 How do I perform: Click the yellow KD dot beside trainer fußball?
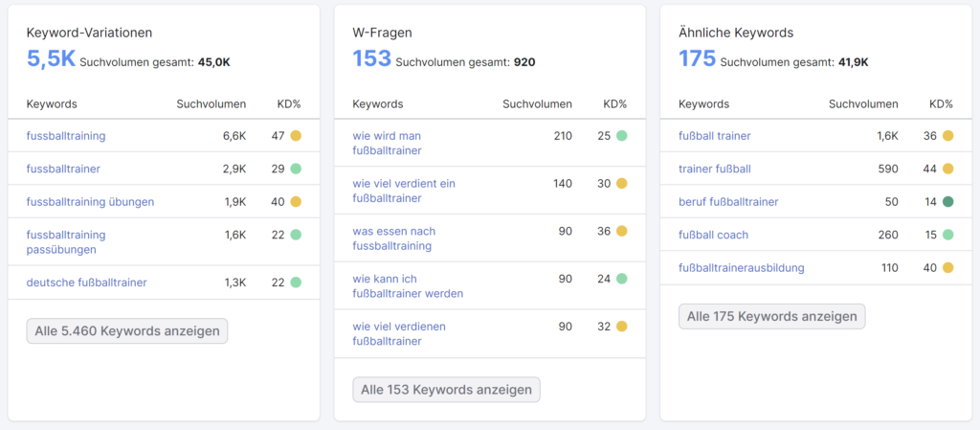click(948, 169)
